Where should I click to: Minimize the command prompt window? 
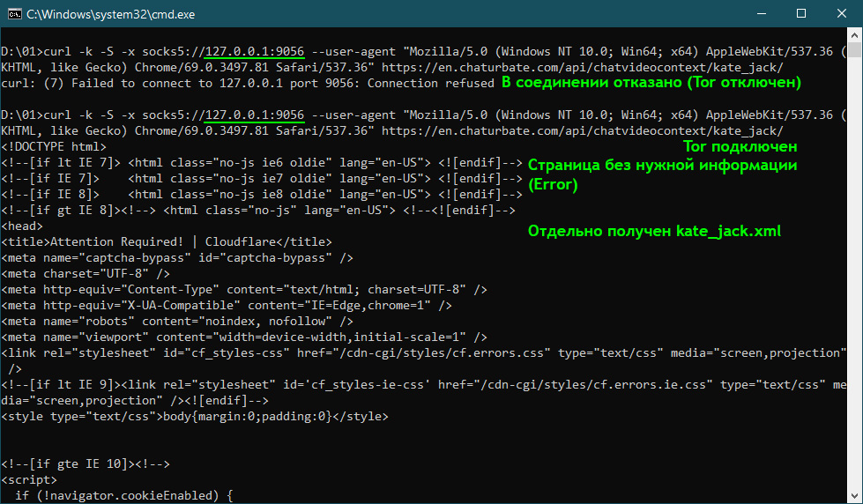click(759, 13)
